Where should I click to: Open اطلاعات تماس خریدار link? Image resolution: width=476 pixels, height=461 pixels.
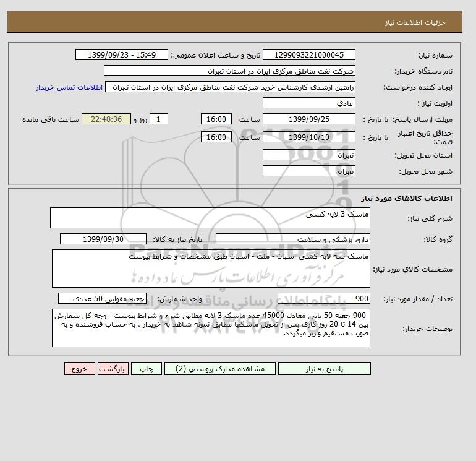coord(69,87)
